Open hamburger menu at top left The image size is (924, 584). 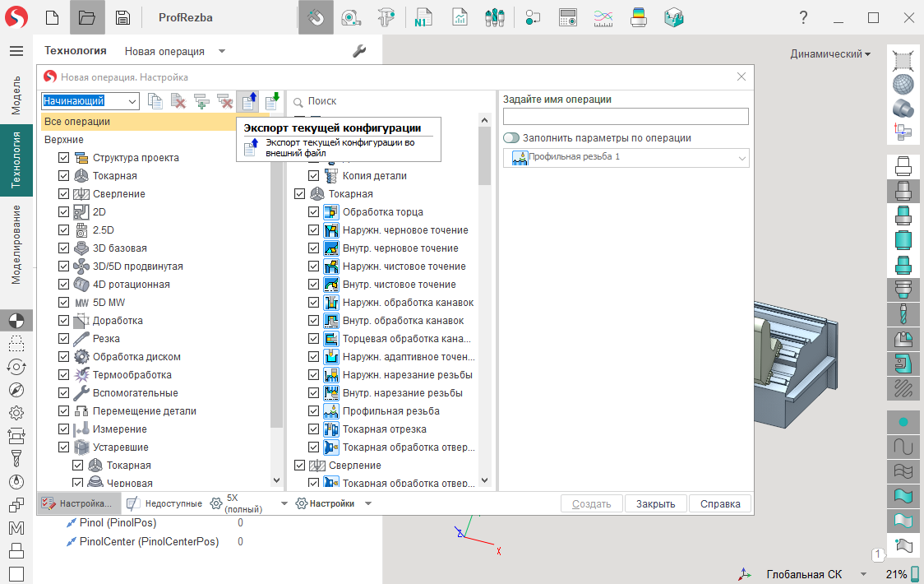pos(16,51)
